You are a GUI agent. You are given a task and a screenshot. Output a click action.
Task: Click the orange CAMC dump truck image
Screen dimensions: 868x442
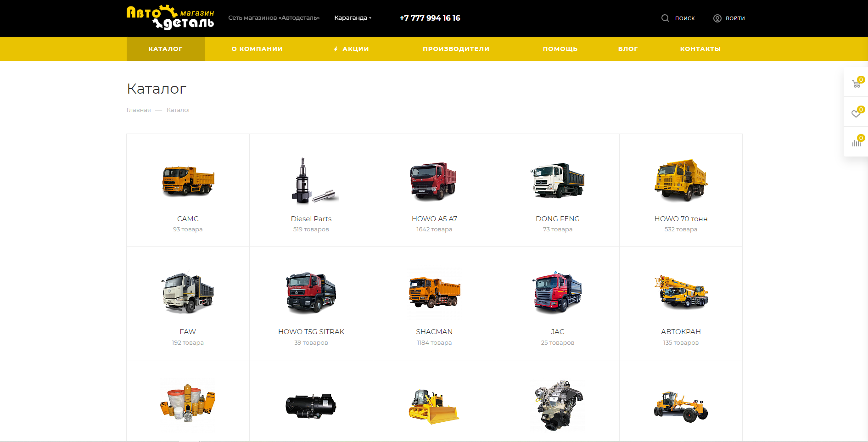(188, 180)
